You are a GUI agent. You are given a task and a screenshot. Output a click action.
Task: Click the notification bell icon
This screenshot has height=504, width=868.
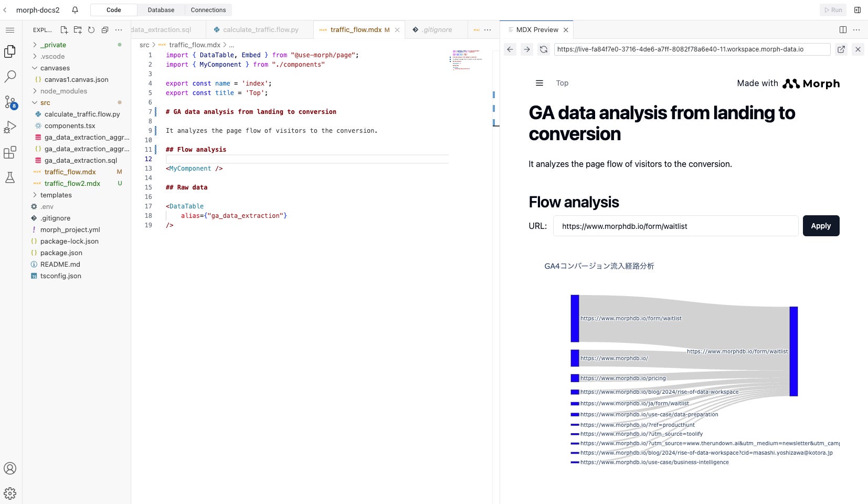pos(75,10)
